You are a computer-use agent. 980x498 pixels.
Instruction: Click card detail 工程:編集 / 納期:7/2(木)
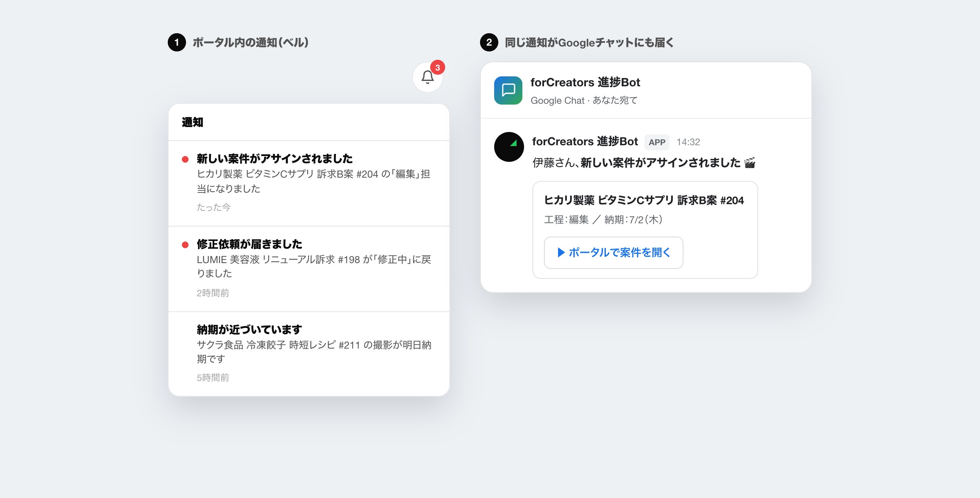coord(603,220)
